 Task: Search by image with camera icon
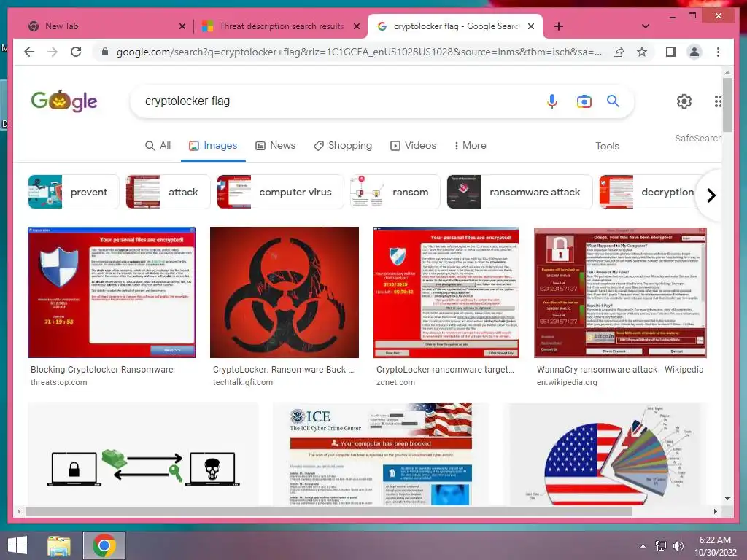pyautogui.click(x=584, y=101)
